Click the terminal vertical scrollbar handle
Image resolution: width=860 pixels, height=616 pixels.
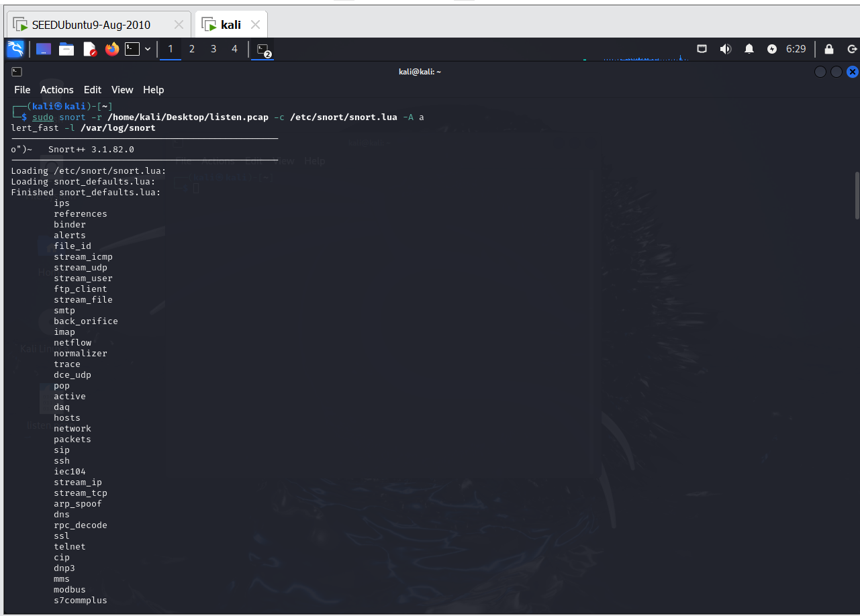pos(857,195)
